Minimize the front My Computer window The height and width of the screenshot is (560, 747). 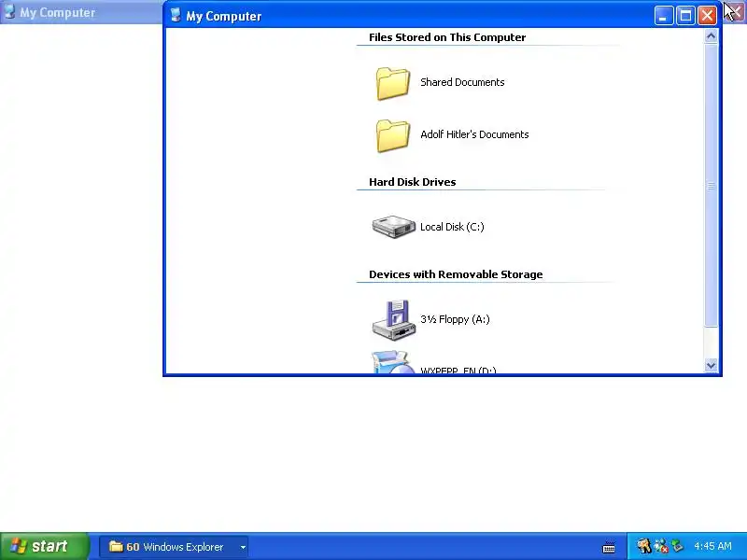[663, 16]
